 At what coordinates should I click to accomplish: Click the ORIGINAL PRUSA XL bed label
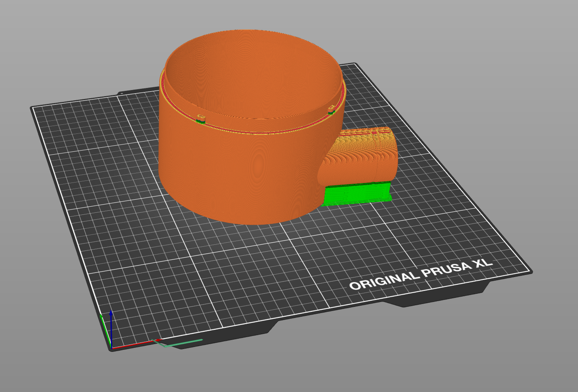click(421, 274)
